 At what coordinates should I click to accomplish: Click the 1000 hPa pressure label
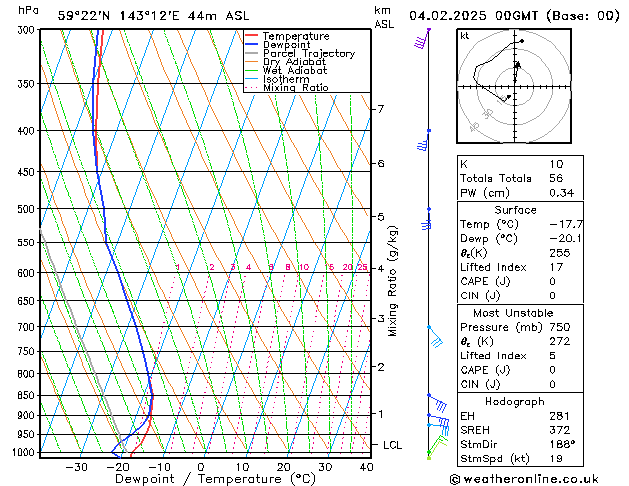[x=26, y=452]
